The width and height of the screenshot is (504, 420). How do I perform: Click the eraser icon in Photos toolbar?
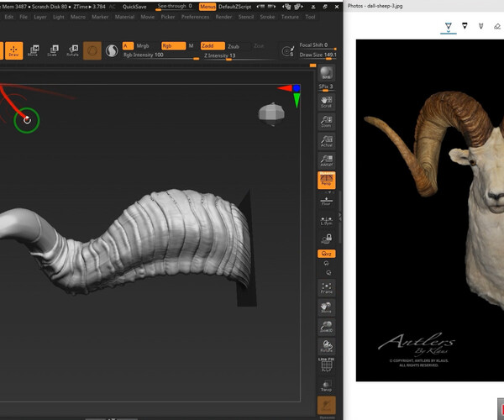click(x=497, y=26)
